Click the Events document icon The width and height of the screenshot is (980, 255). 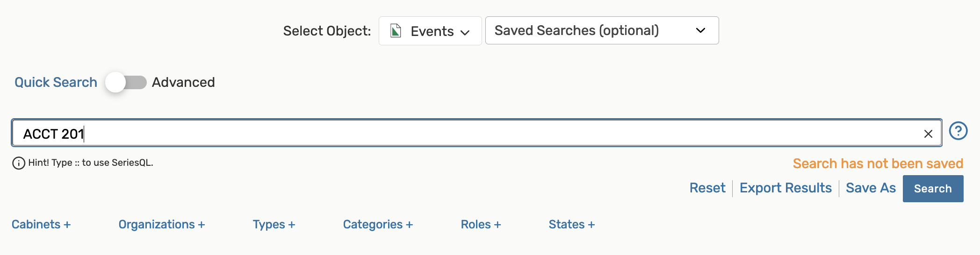pyautogui.click(x=396, y=31)
